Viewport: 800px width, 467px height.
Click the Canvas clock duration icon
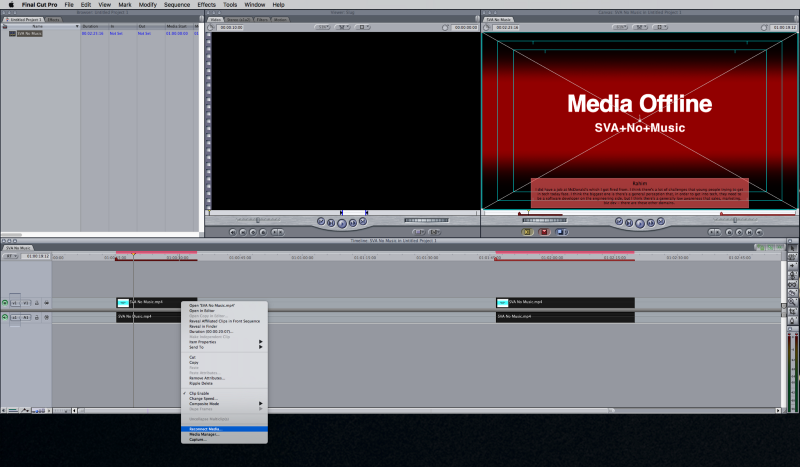click(x=487, y=28)
